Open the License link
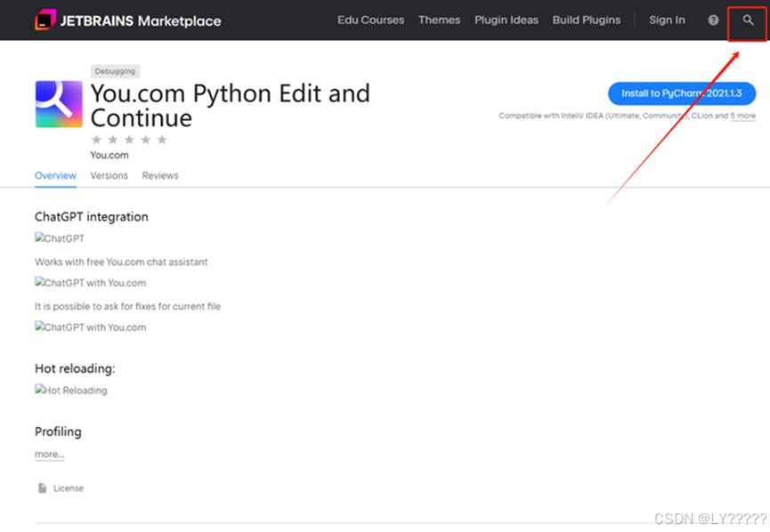The height and width of the screenshot is (532, 770). pyautogui.click(x=69, y=488)
